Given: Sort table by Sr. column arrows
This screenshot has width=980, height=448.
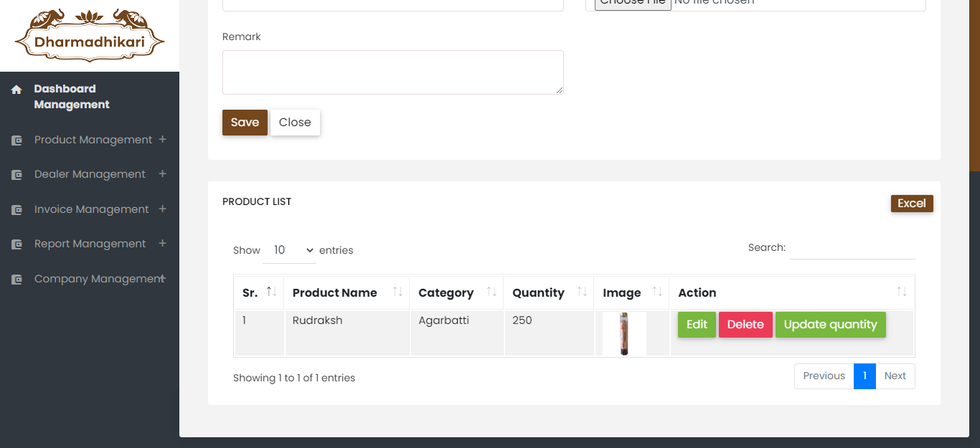Looking at the screenshot, I should click(x=271, y=292).
